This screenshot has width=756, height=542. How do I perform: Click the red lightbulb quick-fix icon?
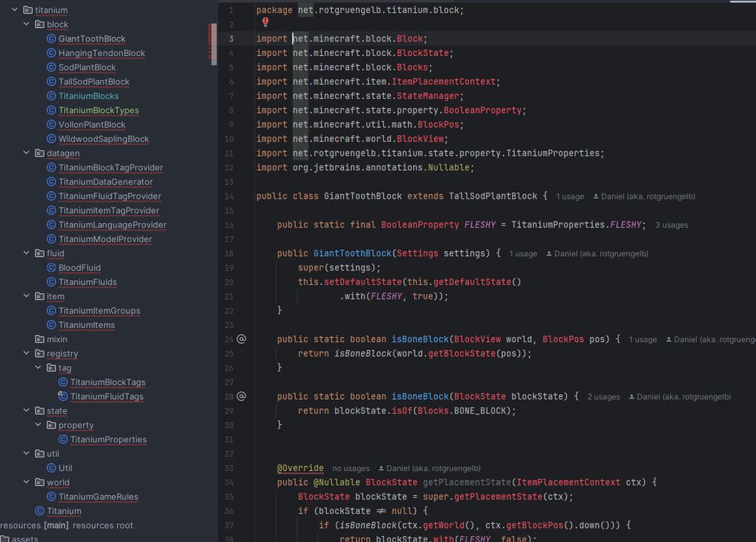[265, 22]
